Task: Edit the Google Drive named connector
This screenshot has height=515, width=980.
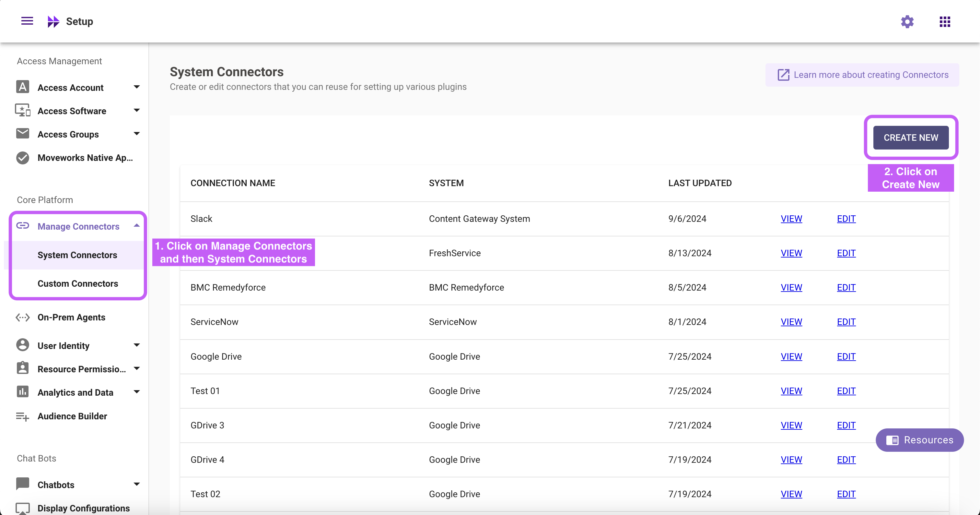Action: point(846,356)
